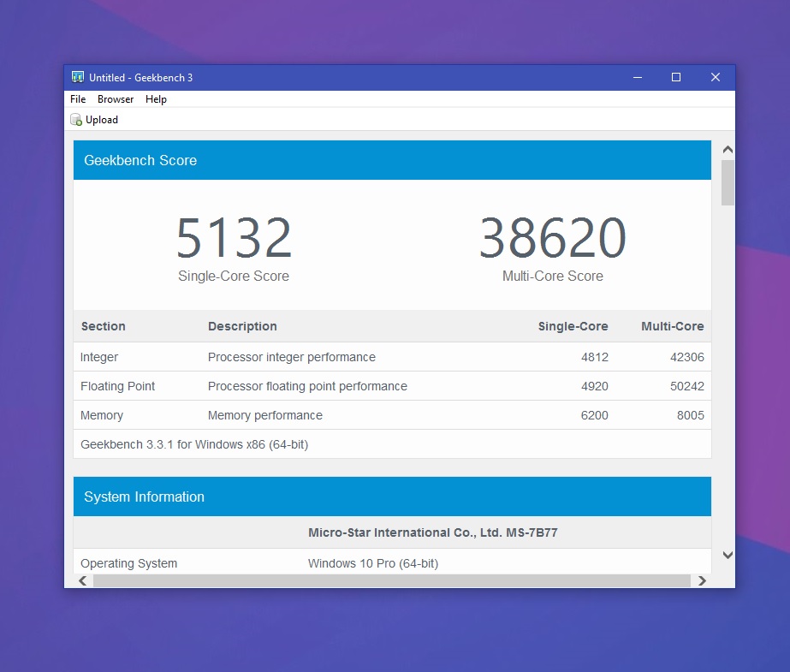The width and height of the screenshot is (790, 672).
Task: Click Geekbench 3.3.1 version text
Action: coord(194,445)
